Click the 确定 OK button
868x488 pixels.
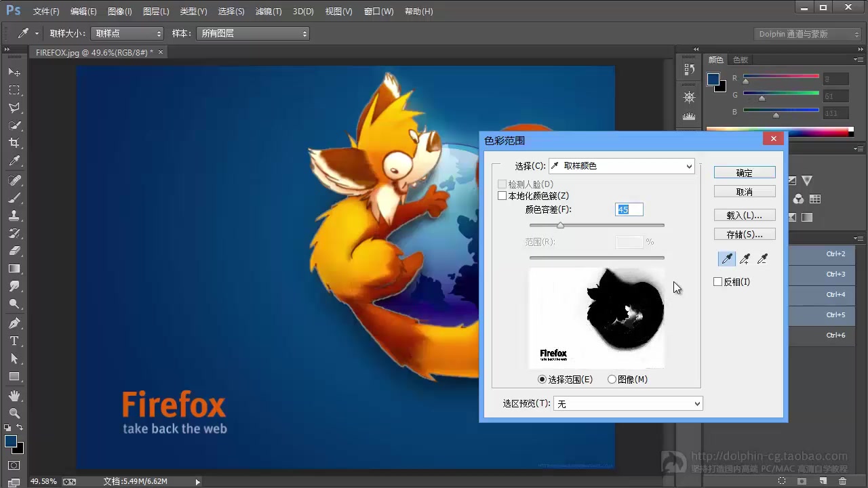click(x=745, y=173)
